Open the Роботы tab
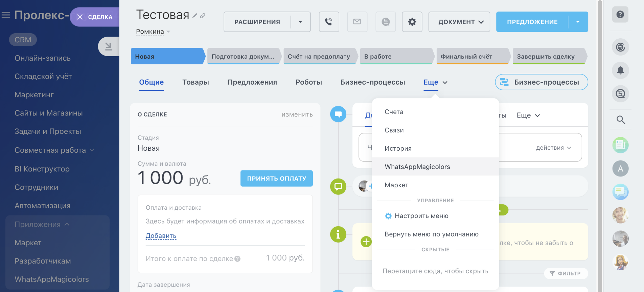This screenshot has height=292, width=644. [x=308, y=82]
